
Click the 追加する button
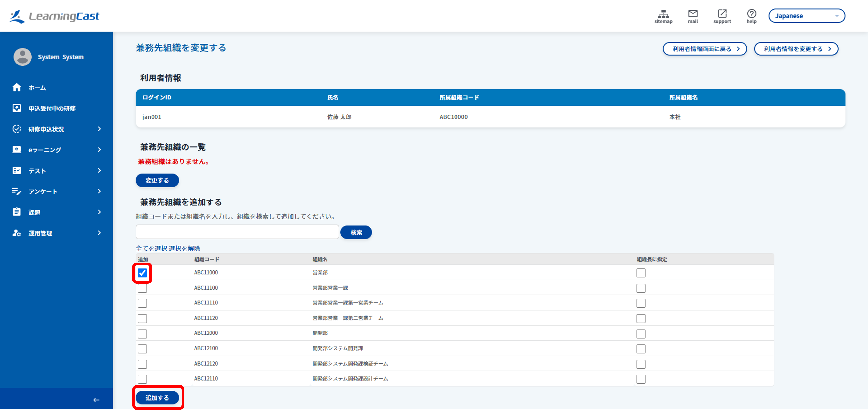[x=157, y=398]
